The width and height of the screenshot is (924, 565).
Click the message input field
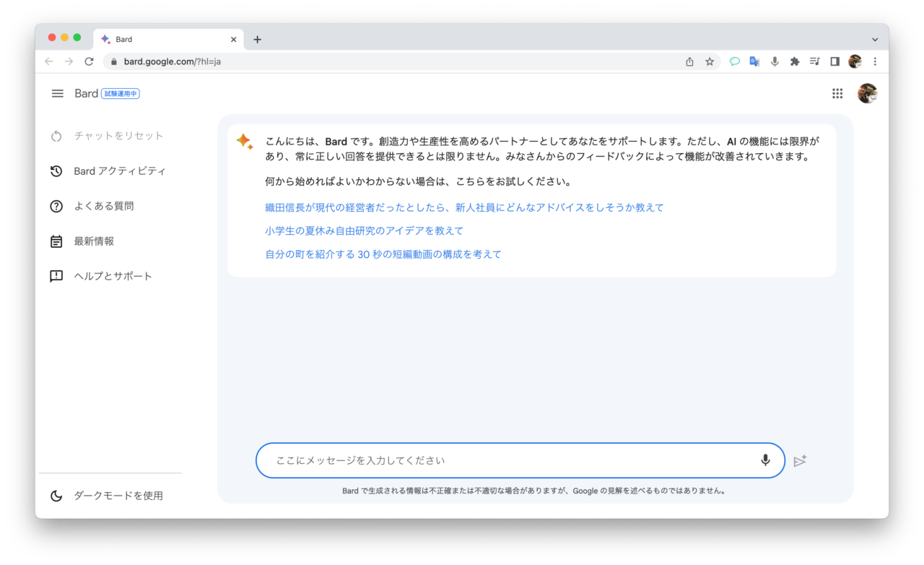click(505, 460)
